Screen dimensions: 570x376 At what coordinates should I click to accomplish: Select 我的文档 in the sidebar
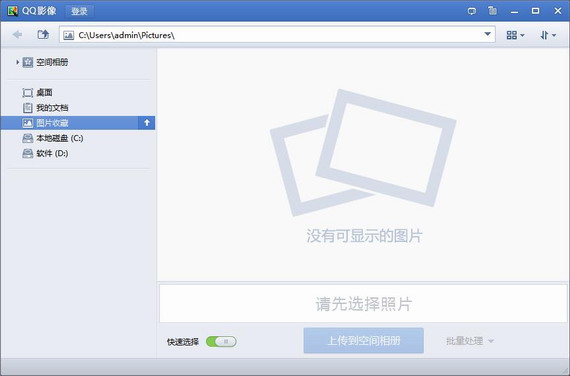point(52,108)
